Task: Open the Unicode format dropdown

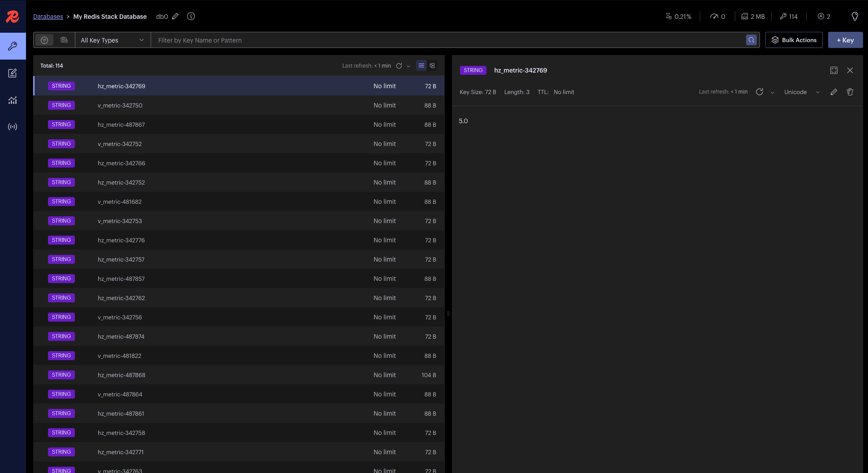Action: tap(802, 92)
